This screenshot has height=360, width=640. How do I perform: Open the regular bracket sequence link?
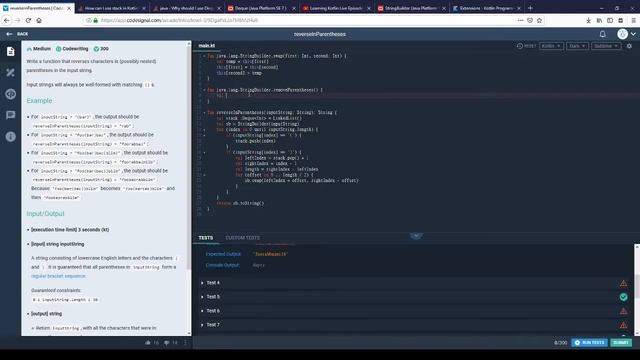pos(58,276)
